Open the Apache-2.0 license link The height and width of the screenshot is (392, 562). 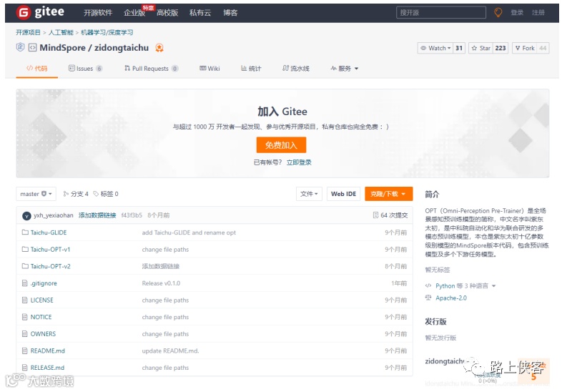(x=451, y=298)
